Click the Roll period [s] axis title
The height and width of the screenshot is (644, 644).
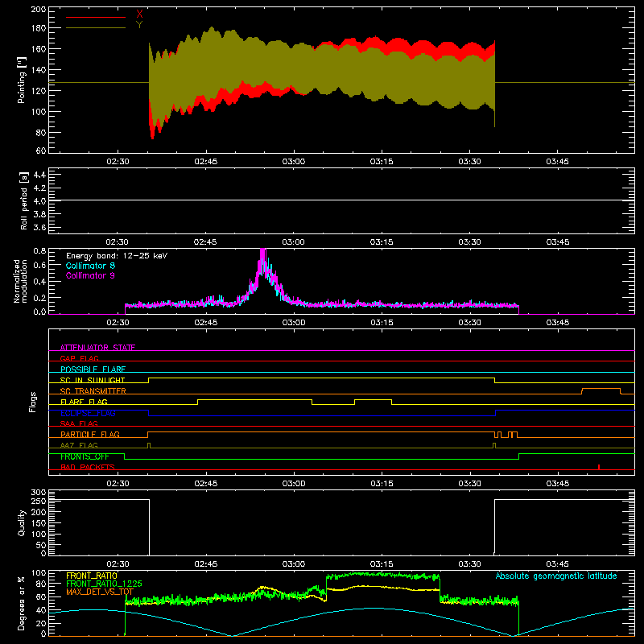pyautogui.click(x=23, y=200)
